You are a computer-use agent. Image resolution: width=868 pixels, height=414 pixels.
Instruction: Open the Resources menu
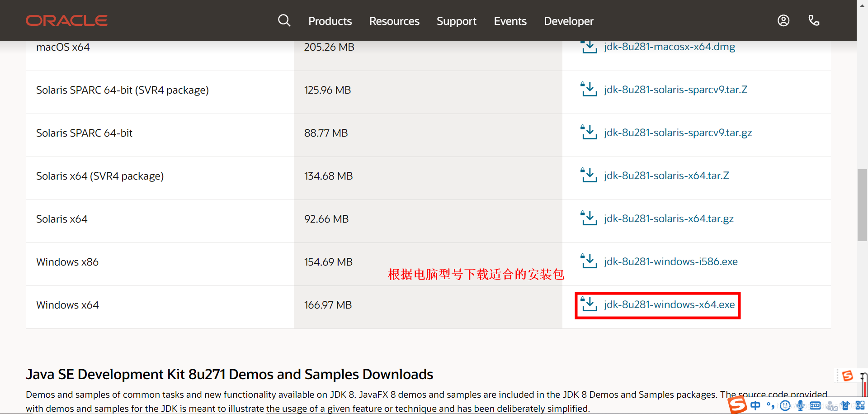point(394,21)
